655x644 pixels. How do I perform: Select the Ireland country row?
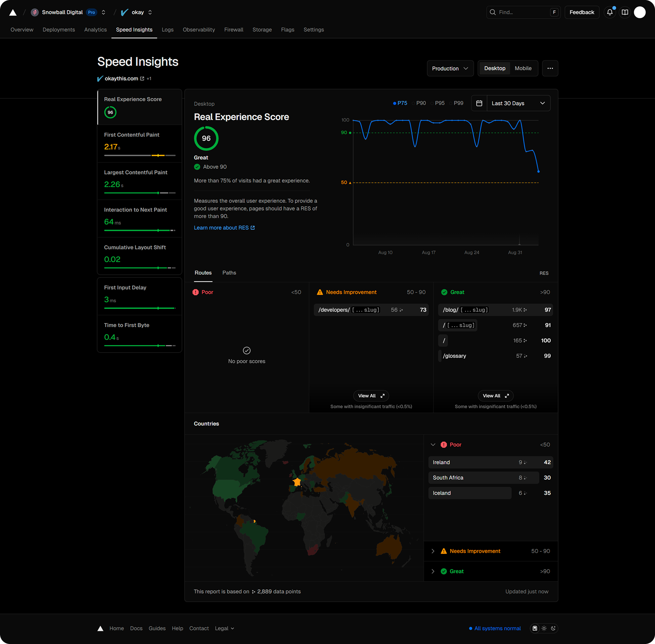coord(491,462)
